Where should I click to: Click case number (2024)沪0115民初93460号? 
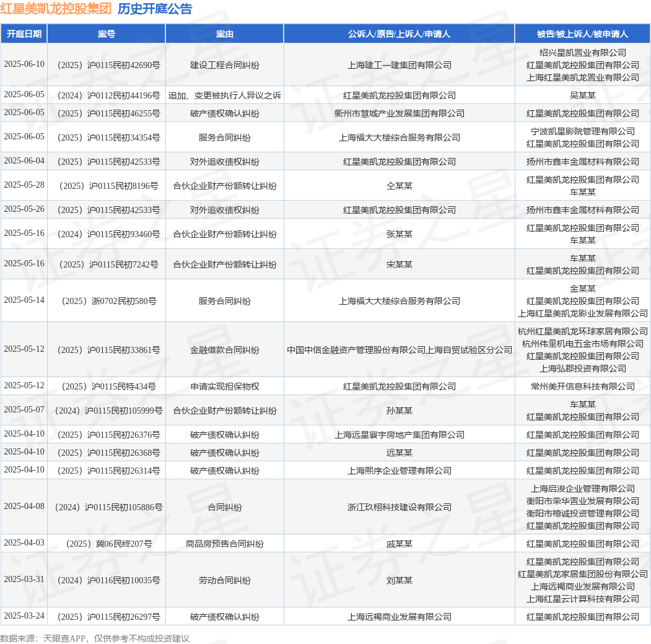(109, 234)
